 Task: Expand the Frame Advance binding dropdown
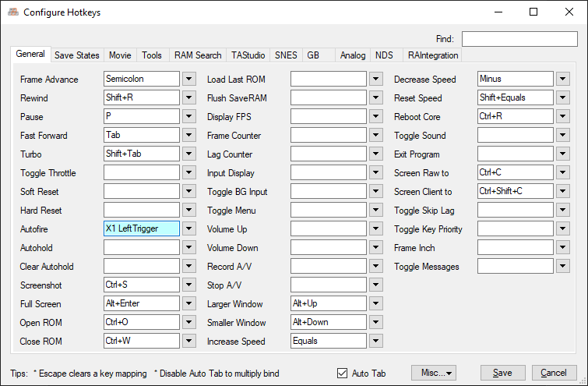189,79
